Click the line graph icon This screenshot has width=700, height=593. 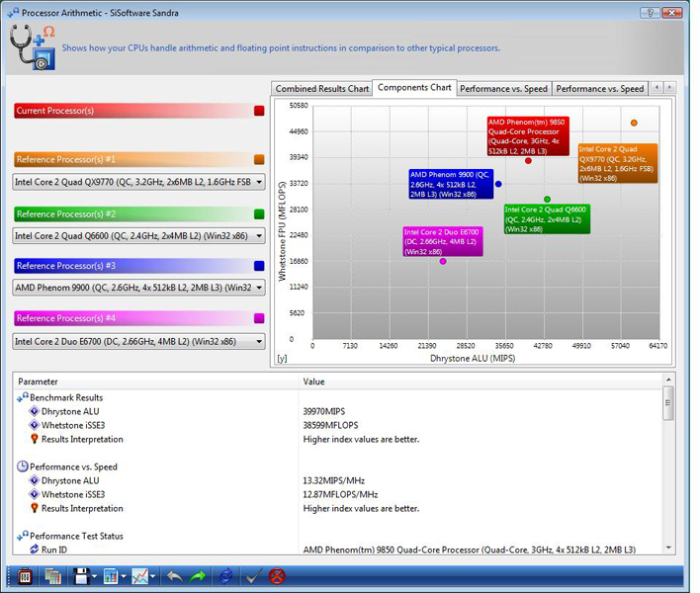click(x=139, y=576)
